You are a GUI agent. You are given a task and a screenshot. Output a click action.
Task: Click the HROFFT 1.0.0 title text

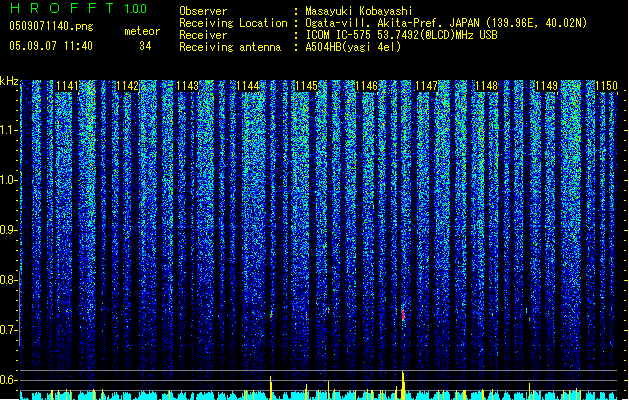[78, 8]
